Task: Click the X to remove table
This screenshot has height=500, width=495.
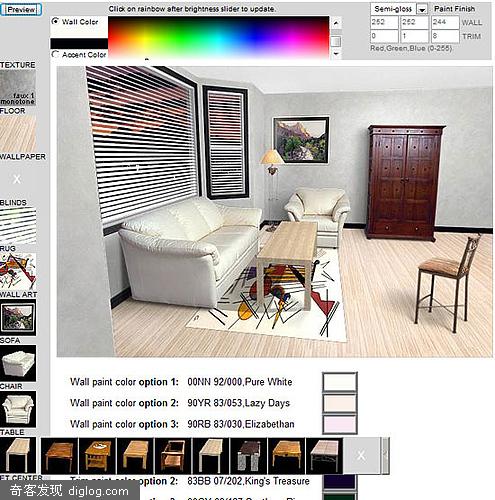Action: point(361,456)
